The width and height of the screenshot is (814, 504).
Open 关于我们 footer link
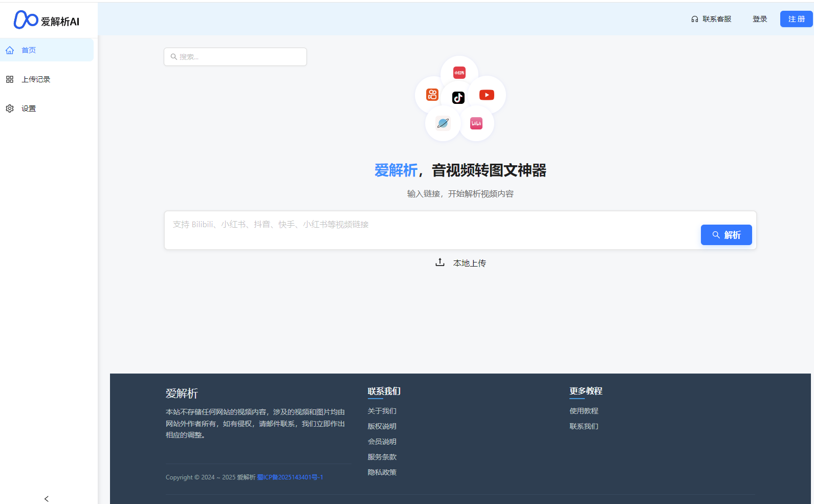pos(382,411)
